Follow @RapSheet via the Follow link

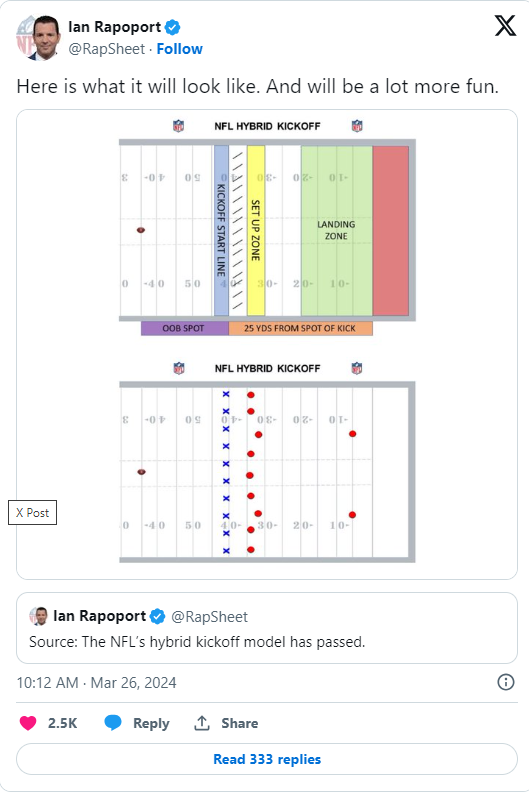tap(179, 49)
